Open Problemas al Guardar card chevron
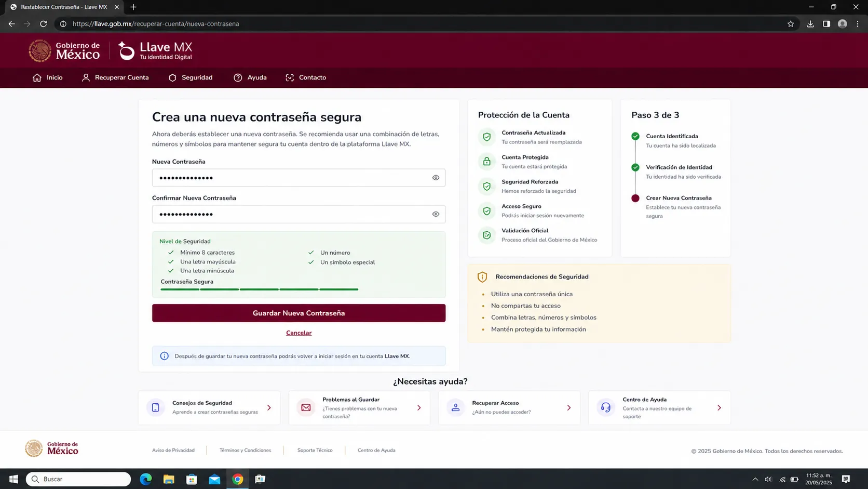Viewport: 868px width, 489px height. (419, 408)
